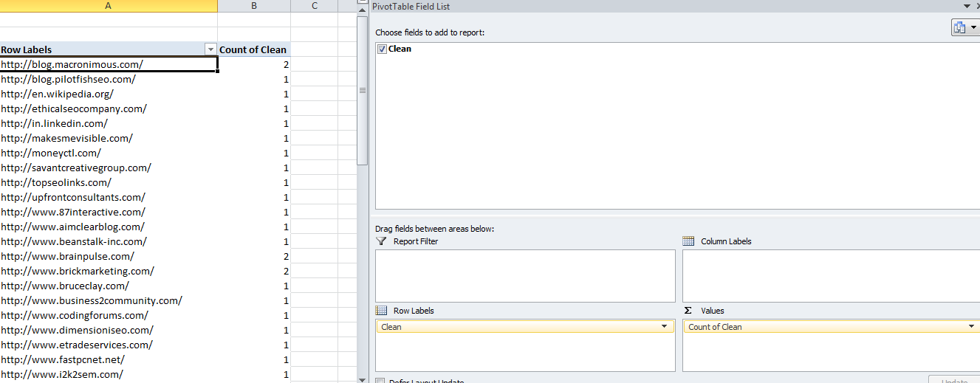Select cell http://www.dimensioniseo.com/
The image size is (980, 383).
pyautogui.click(x=109, y=330)
